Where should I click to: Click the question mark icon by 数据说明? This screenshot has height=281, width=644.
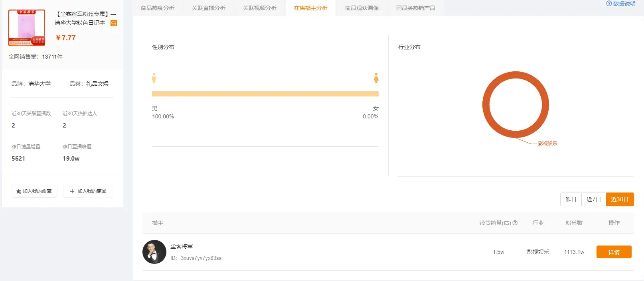pos(609,4)
